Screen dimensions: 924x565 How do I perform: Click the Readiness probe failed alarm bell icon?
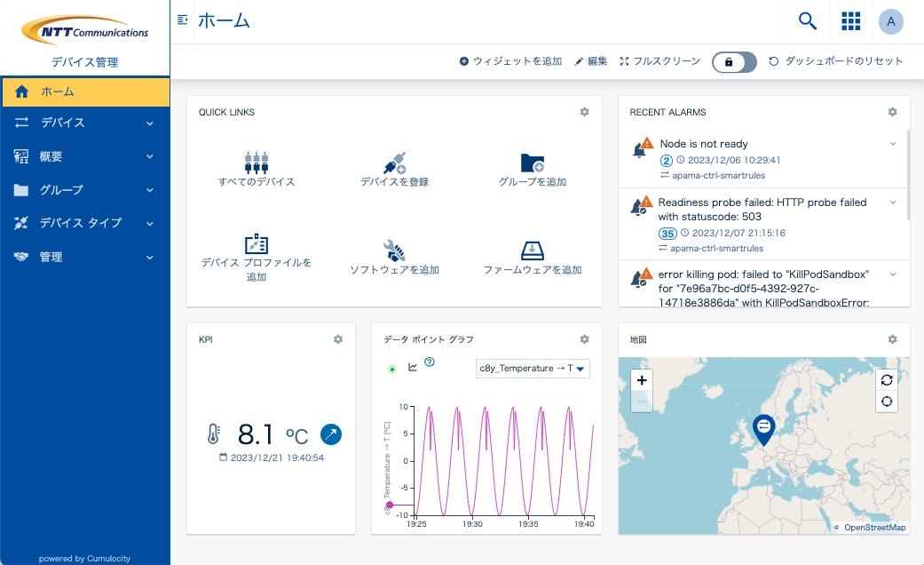coord(641,205)
